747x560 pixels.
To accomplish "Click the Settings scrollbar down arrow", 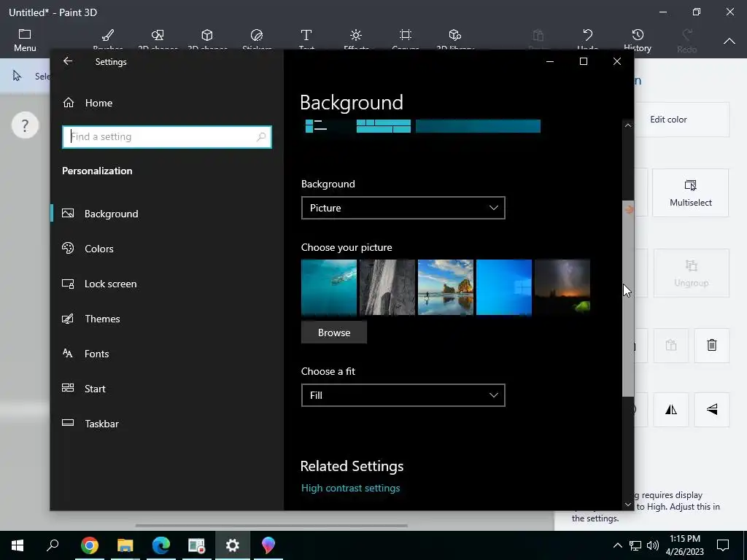I will [628, 505].
